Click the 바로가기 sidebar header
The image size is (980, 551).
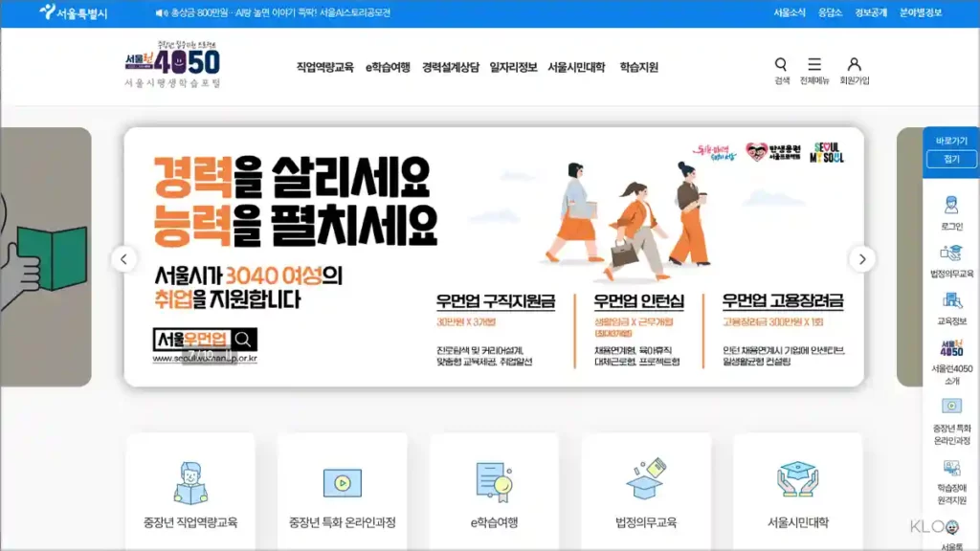951,141
